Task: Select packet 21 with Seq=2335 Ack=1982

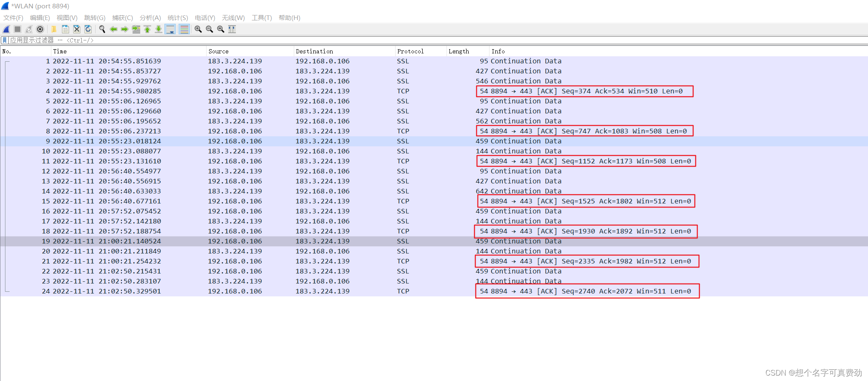Action: (x=434, y=261)
